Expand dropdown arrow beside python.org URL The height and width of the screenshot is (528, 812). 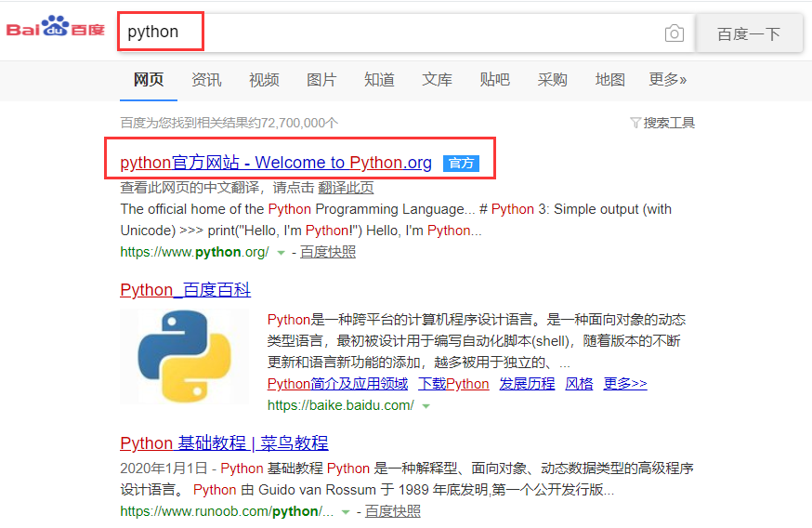[281, 253]
